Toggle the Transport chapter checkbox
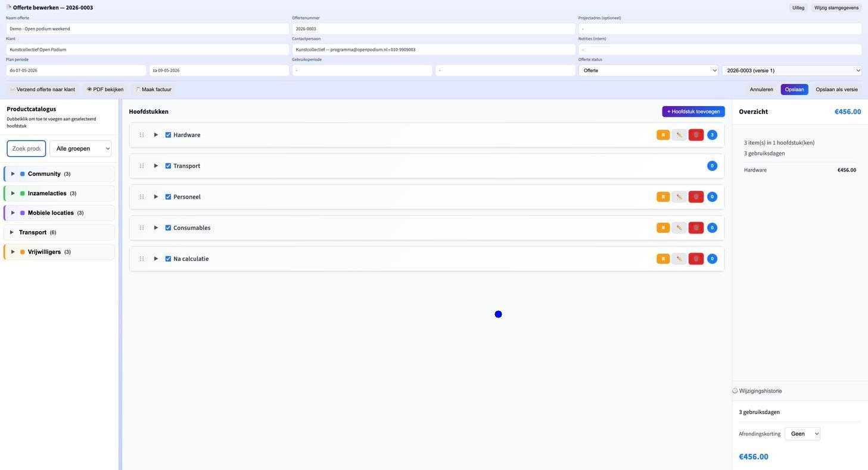 tap(168, 166)
